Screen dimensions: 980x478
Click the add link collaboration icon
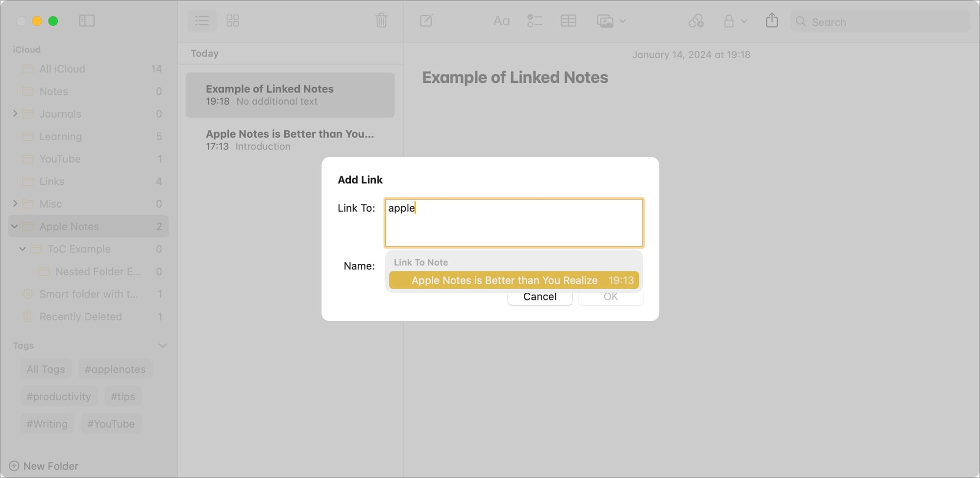click(x=696, y=21)
